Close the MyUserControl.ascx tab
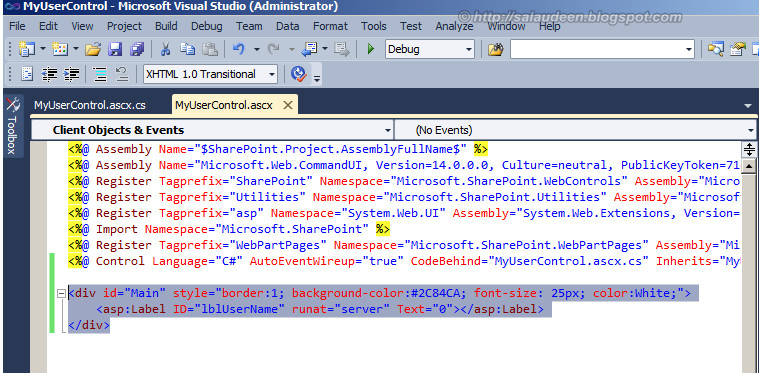The image size is (759, 373). coord(287,105)
